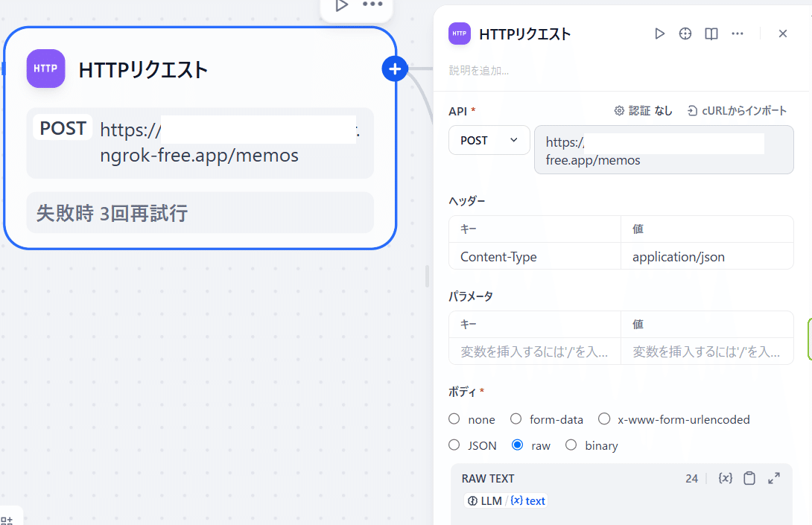Click the crosshair checklist icon in panel header
This screenshot has width=812, height=525.
(685, 34)
